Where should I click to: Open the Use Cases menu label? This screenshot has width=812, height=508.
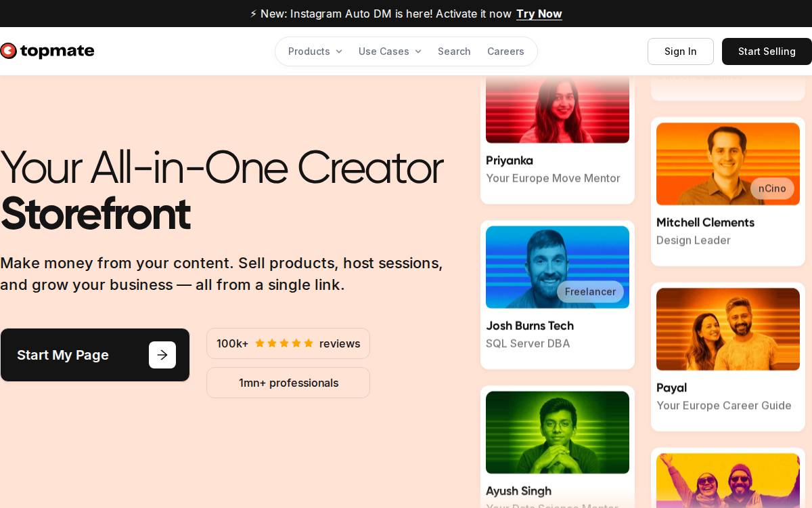[x=384, y=51]
